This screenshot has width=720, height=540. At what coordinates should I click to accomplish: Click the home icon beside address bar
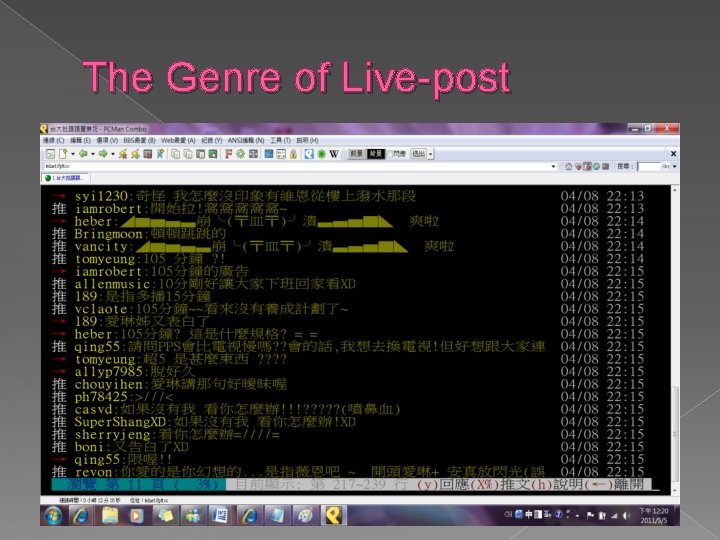pyautogui.click(x=568, y=166)
